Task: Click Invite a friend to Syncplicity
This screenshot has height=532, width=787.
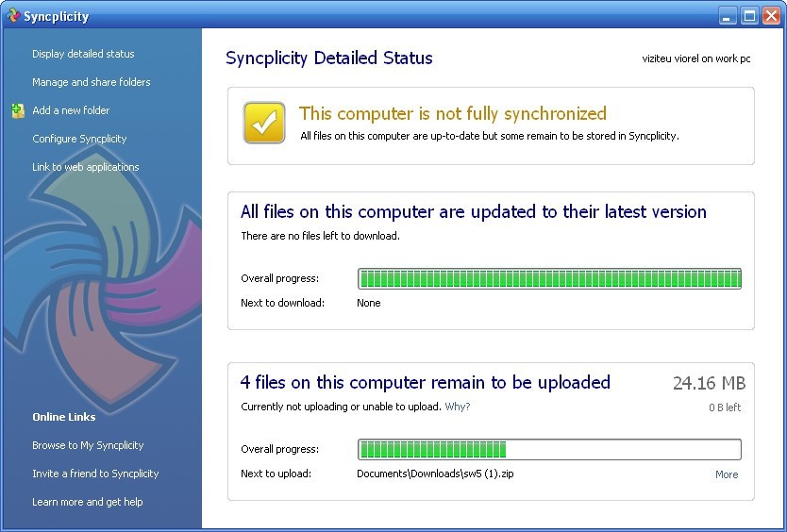Action: (95, 474)
